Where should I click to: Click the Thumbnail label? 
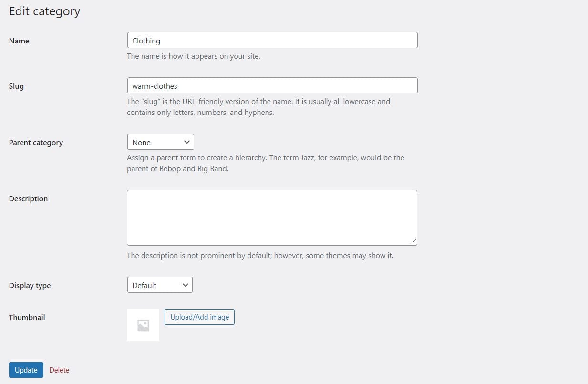coord(27,318)
